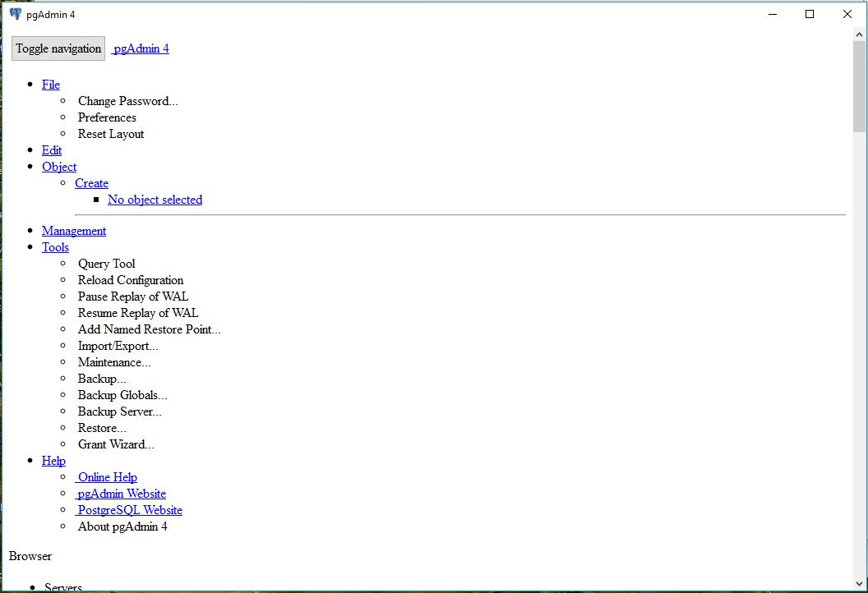Open the Grant Wizard... item
868x593 pixels.
coord(116,444)
